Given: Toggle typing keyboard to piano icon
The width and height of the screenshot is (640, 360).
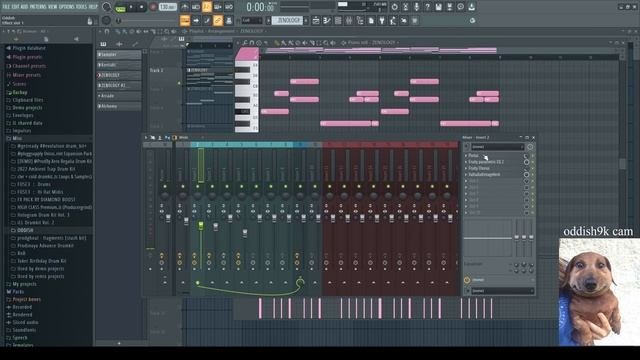Looking at the screenshot, I should click(x=185, y=20).
